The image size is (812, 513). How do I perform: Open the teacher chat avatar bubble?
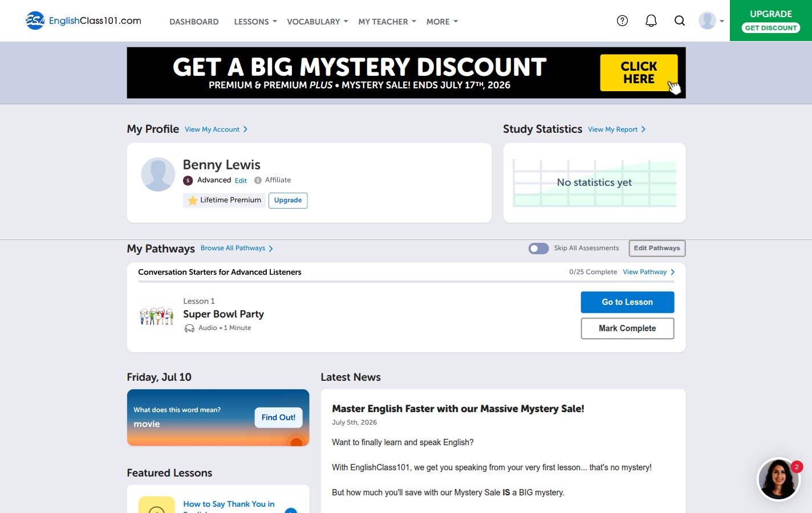point(778,479)
